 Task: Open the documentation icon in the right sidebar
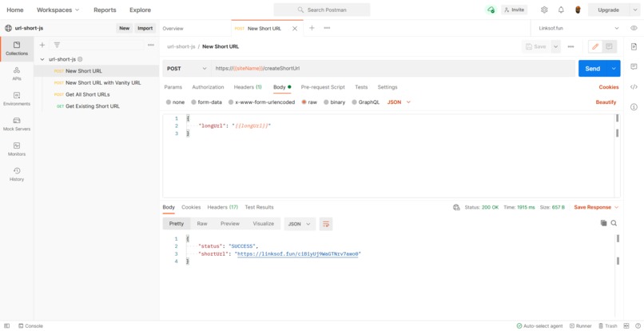point(634,46)
